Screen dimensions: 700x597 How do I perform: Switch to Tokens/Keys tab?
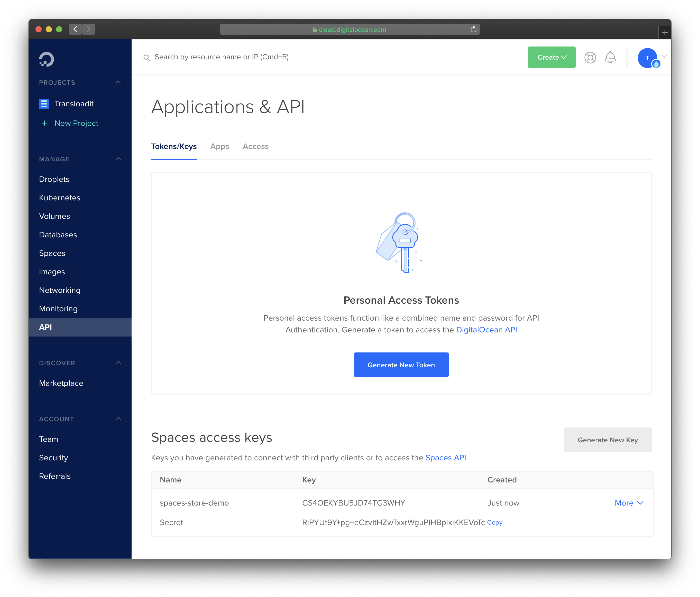coord(174,146)
